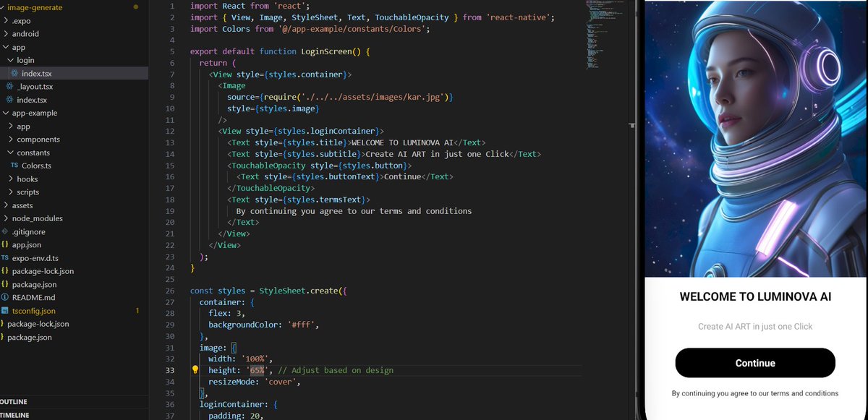Click line number 26 in the gutter
The height and width of the screenshot is (420, 868).
[x=170, y=291]
